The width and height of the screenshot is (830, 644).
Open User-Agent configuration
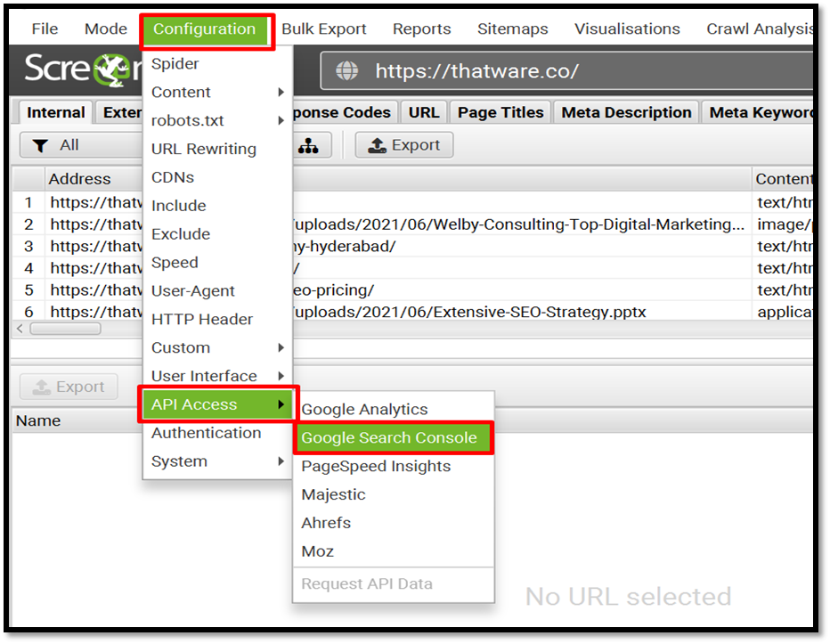coord(217,290)
